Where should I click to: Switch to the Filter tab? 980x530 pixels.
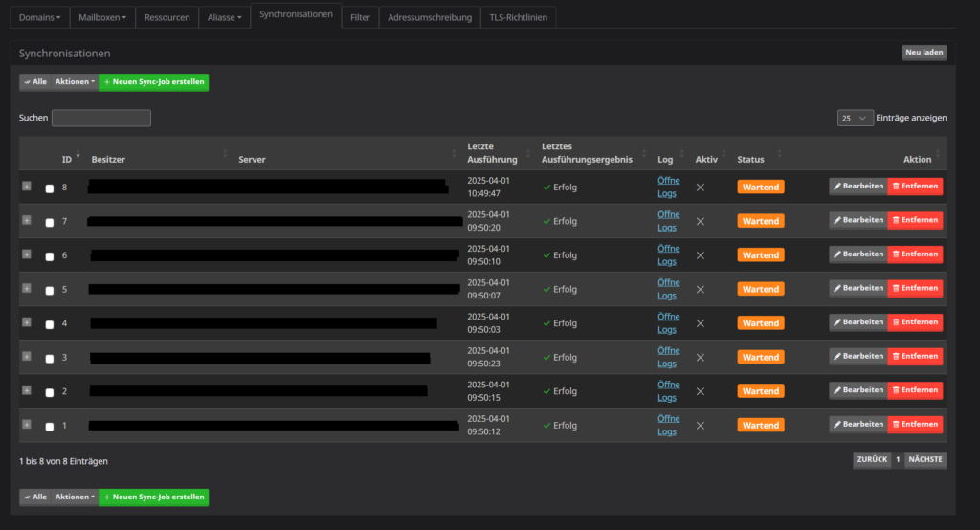360,17
